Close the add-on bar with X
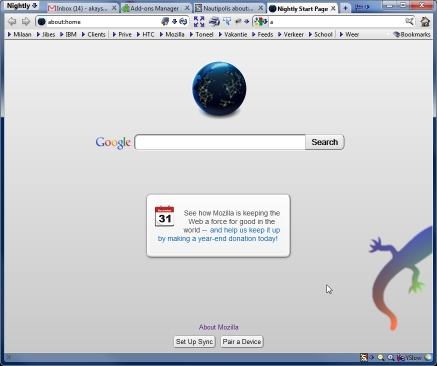The width and height of the screenshot is (437, 366). tap(9, 358)
